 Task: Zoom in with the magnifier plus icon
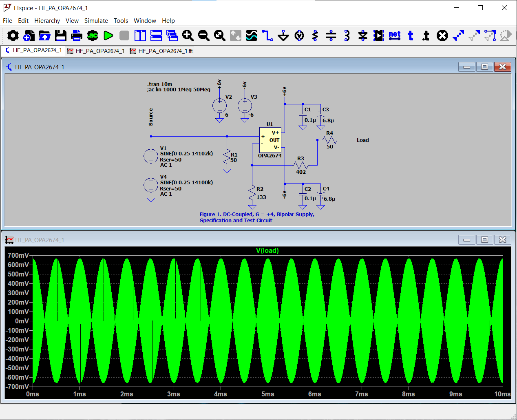(x=188, y=36)
